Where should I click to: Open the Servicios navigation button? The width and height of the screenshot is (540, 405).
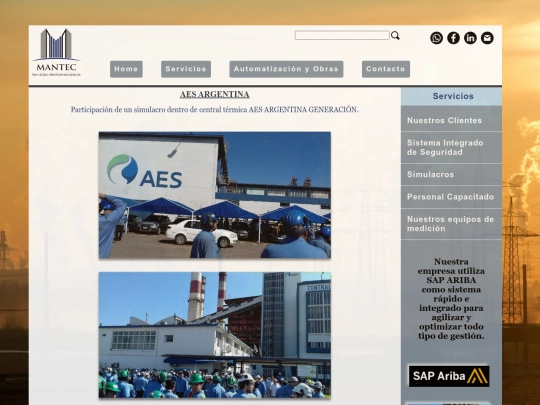pos(186,69)
